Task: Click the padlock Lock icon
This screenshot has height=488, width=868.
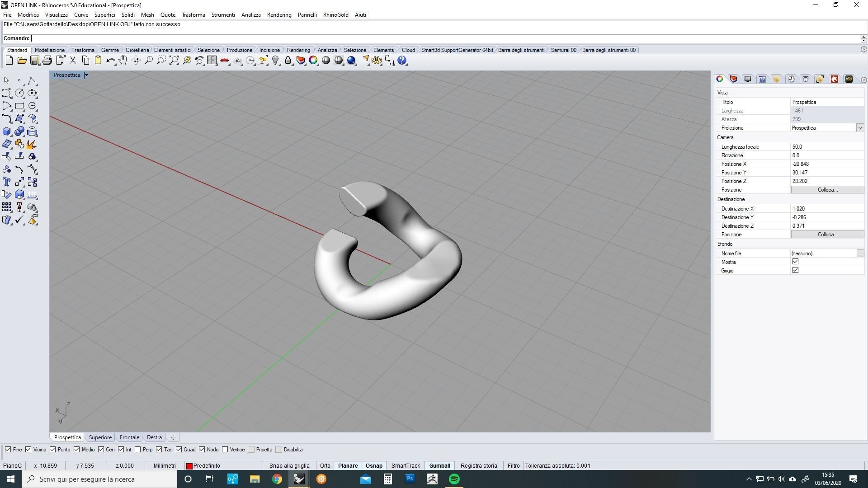Action: pos(288,61)
